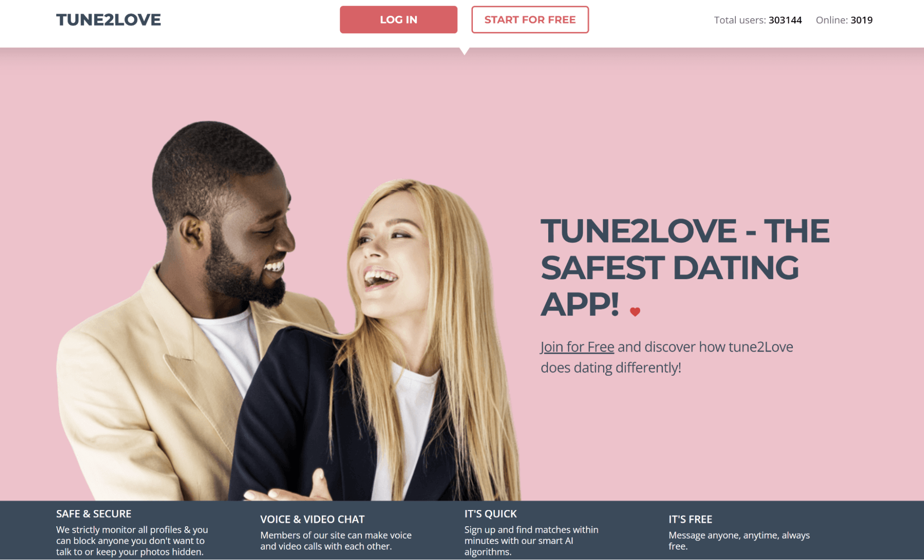Select the SAFE & SECURE heading
Viewport: 924px width, 560px height.
point(94,514)
